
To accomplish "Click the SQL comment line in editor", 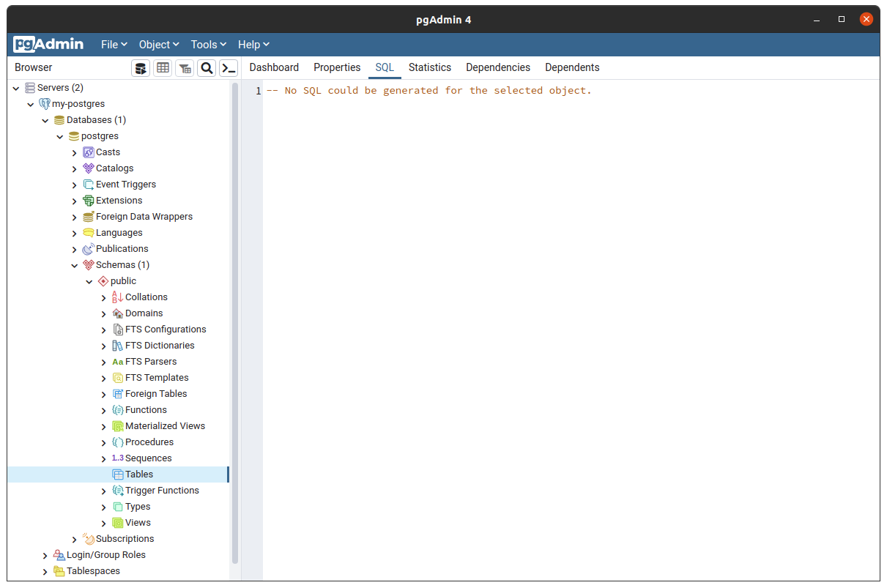I will tap(428, 91).
